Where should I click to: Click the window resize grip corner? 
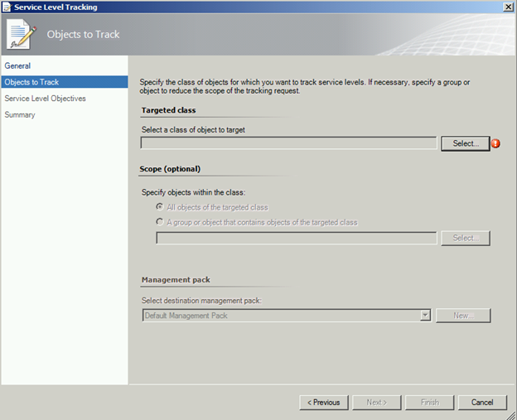pyautogui.click(x=512, y=415)
